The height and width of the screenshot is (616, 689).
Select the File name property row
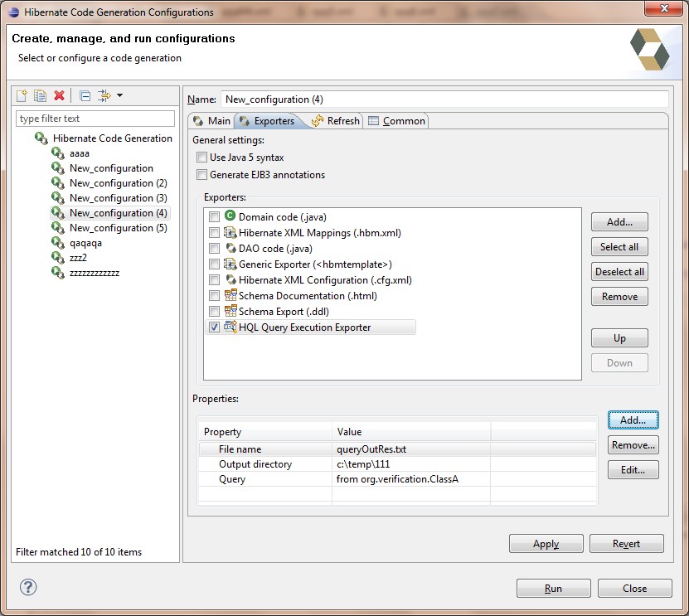point(397,449)
